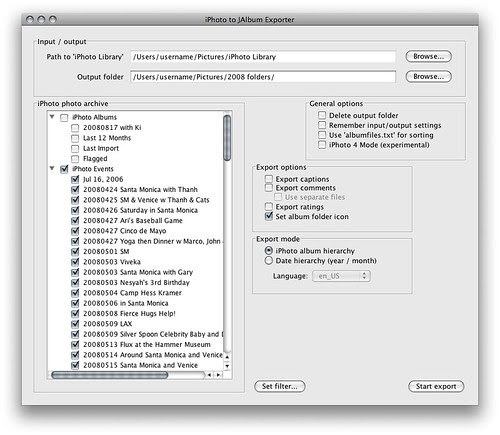Open the Language en_US dropdown
This screenshot has width=500, height=435.
coord(341,276)
